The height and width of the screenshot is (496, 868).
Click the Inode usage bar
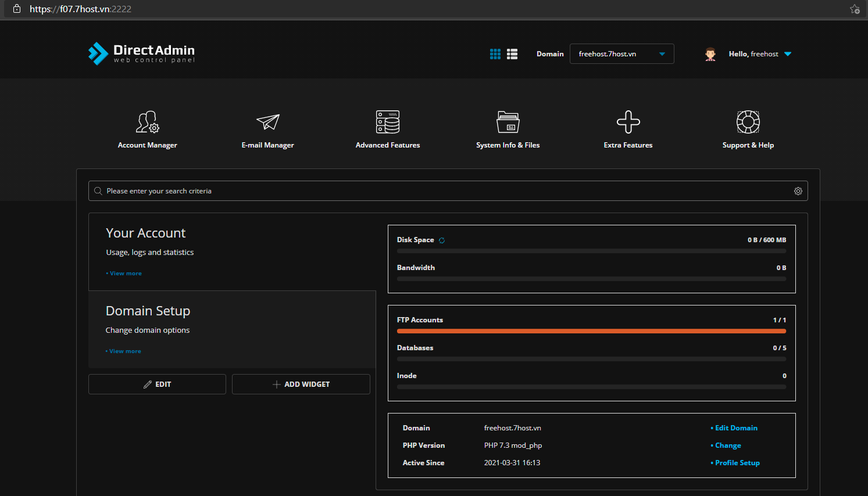coord(591,387)
